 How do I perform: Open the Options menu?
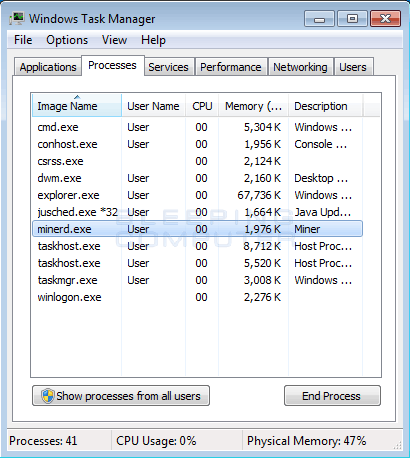(x=67, y=40)
